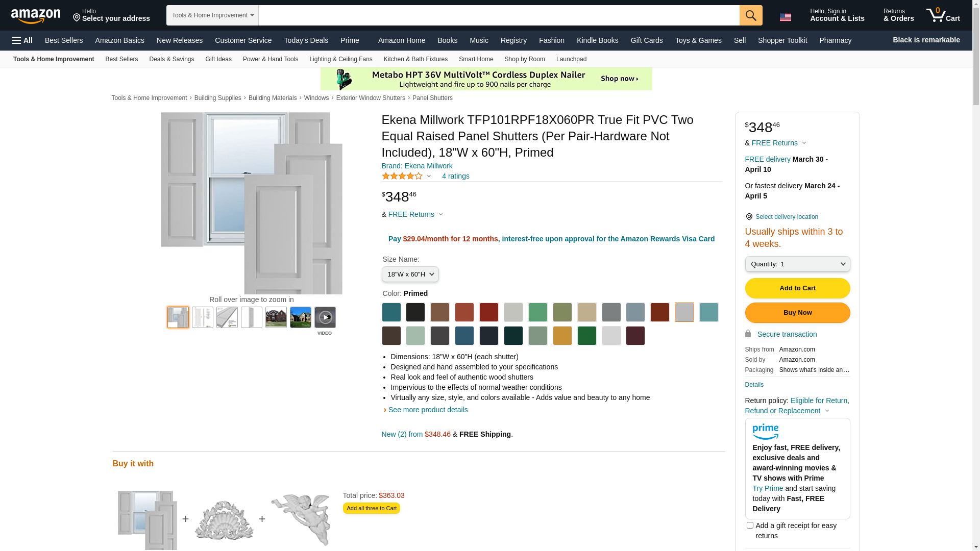The height and width of the screenshot is (551, 980).
Task: Open the All hamburger menu
Action: [22, 40]
